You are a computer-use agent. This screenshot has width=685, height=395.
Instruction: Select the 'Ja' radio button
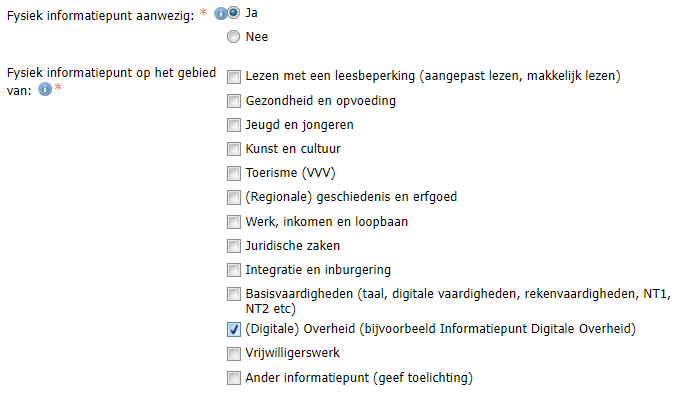click(233, 13)
